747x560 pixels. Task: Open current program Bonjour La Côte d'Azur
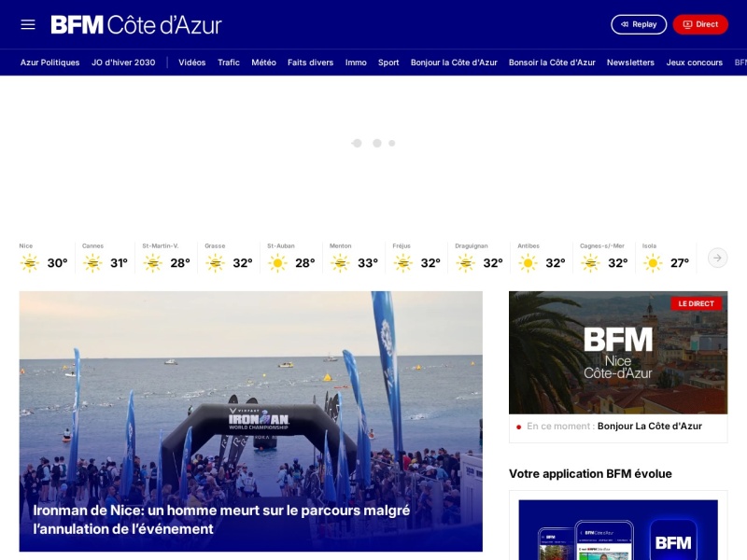649,427
